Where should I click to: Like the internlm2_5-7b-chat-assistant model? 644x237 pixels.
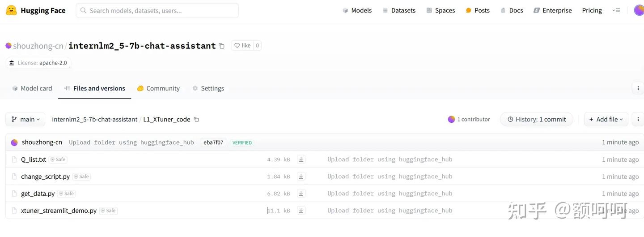point(242,46)
